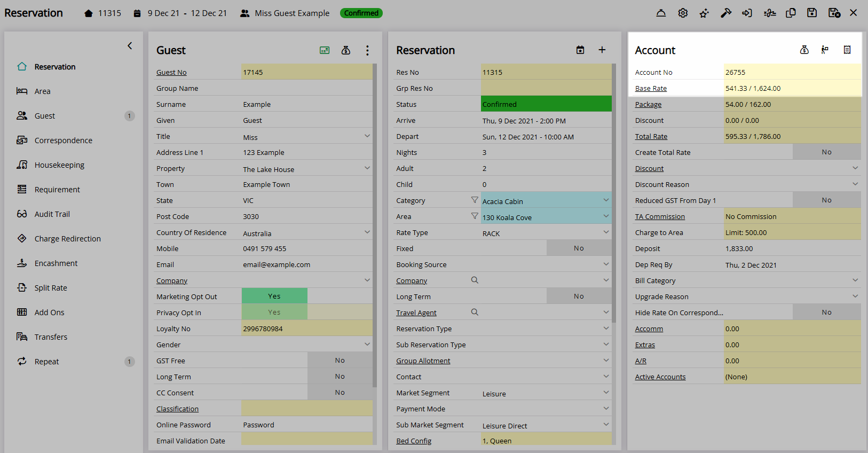
Task: Click the money bag icon in Account panel
Action: (804, 50)
